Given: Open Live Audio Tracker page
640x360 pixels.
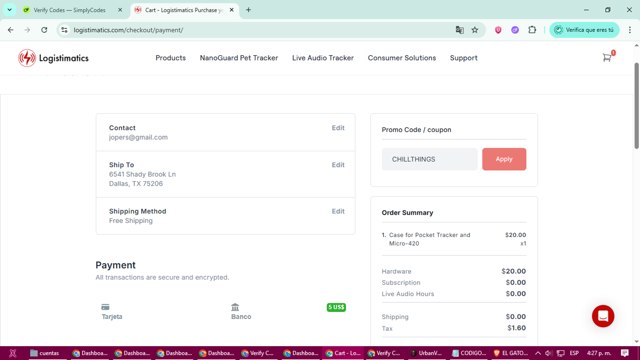Looking at the screenshot, I should (323, 58).
